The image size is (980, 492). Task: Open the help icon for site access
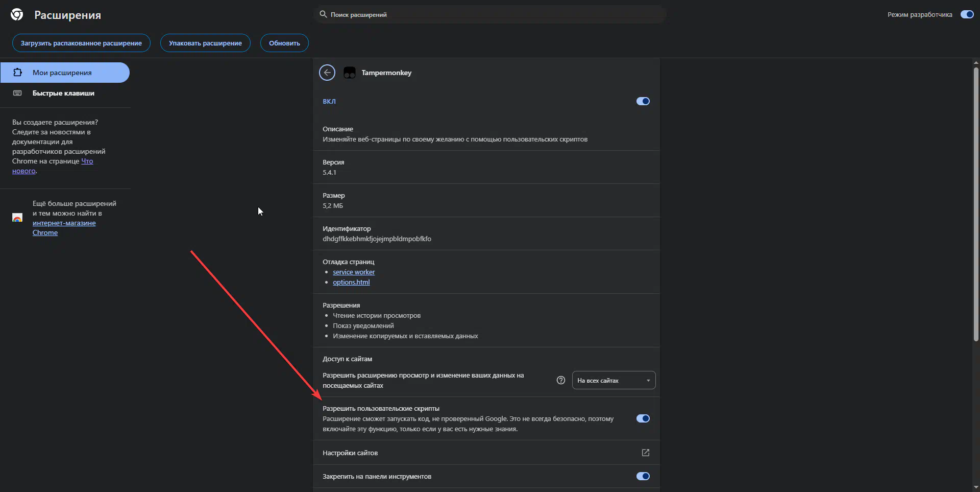561,380
